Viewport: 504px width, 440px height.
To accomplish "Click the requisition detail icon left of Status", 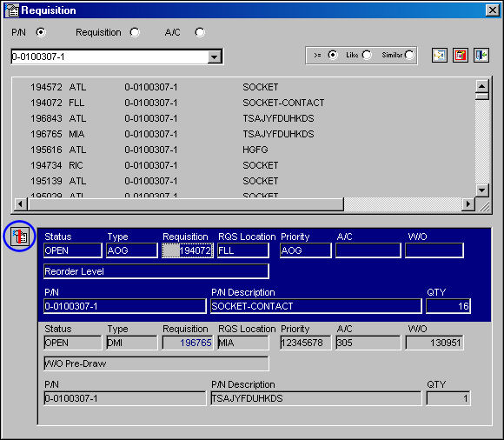I will point(20,237).
